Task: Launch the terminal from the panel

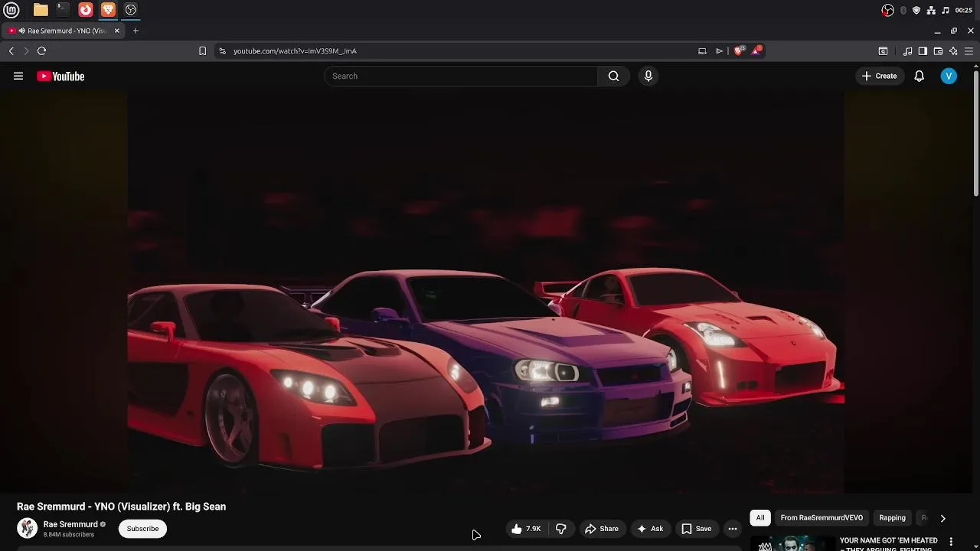Action: click(x=63, y=10)
